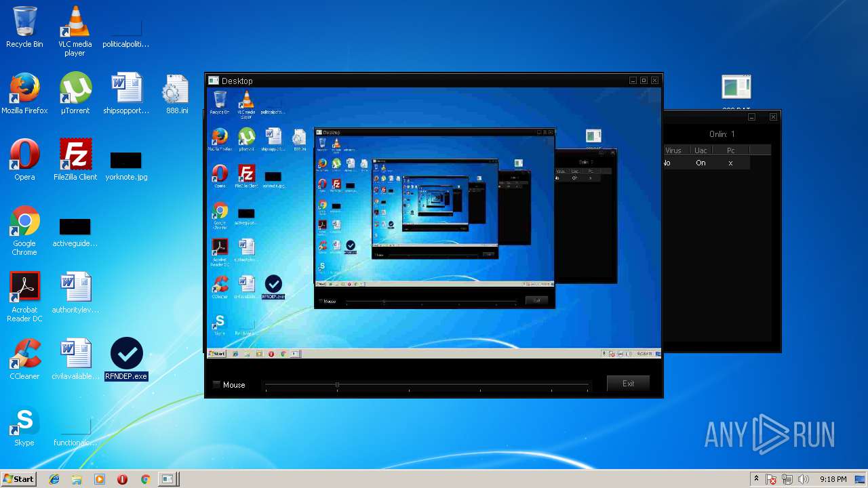The image size is (868, 488).
Task: Launch Windows Media Player from taskbar
Action: (x=100, y=479)
